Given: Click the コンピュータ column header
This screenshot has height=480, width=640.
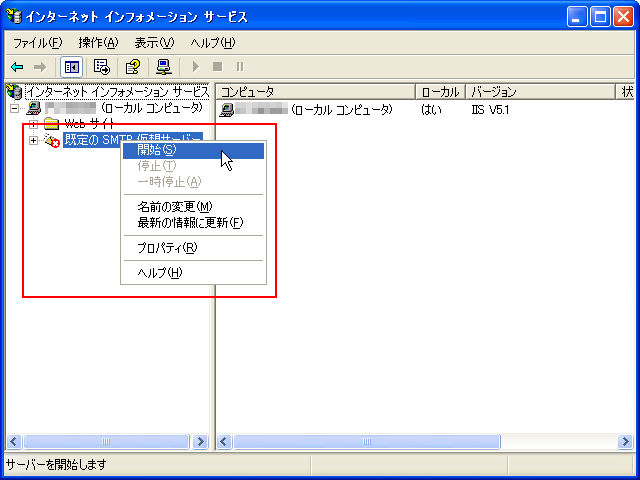Looking at the screenshot, I should [x=315, y=92].
